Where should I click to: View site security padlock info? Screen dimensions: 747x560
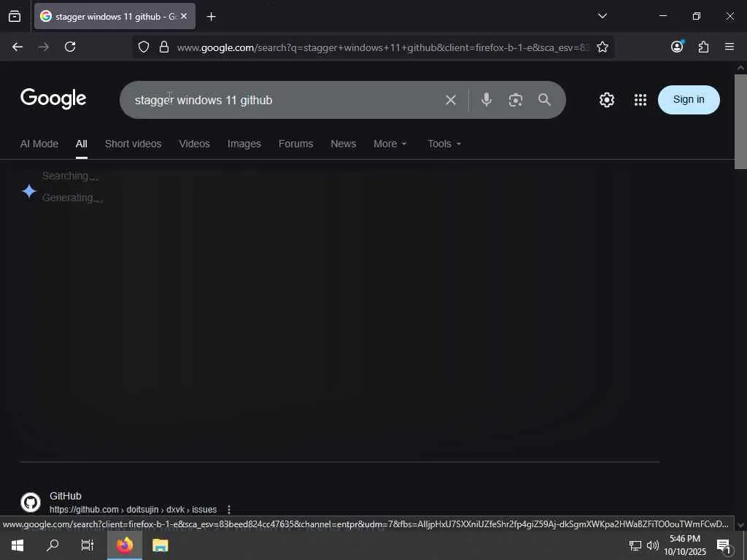(x=164, y=47)
